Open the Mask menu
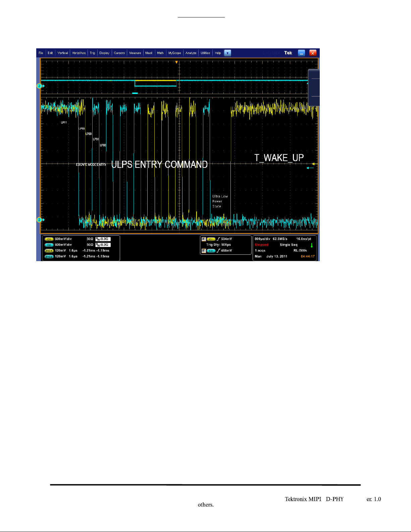 click(149, 53)
